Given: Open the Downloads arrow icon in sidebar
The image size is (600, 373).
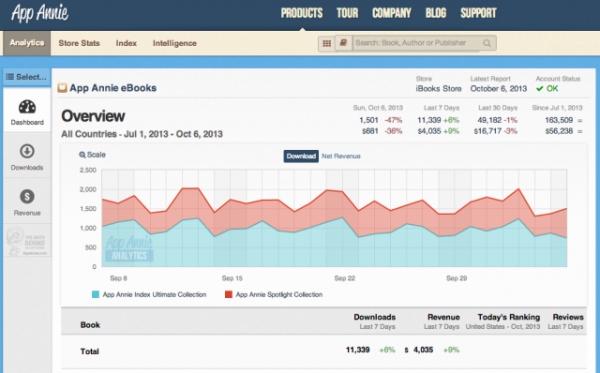Looking at the screenshot, I should pos(27,151).
